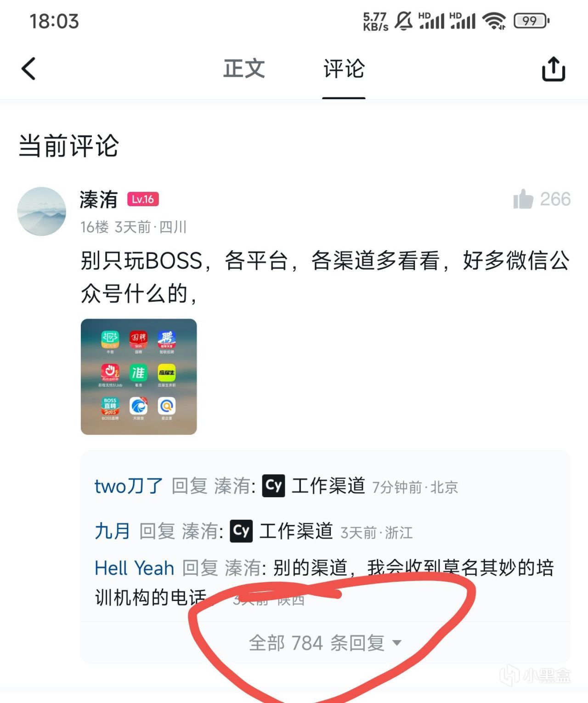Switch to the 正文 tab
588x703 pixels.
tap(244, 69)
